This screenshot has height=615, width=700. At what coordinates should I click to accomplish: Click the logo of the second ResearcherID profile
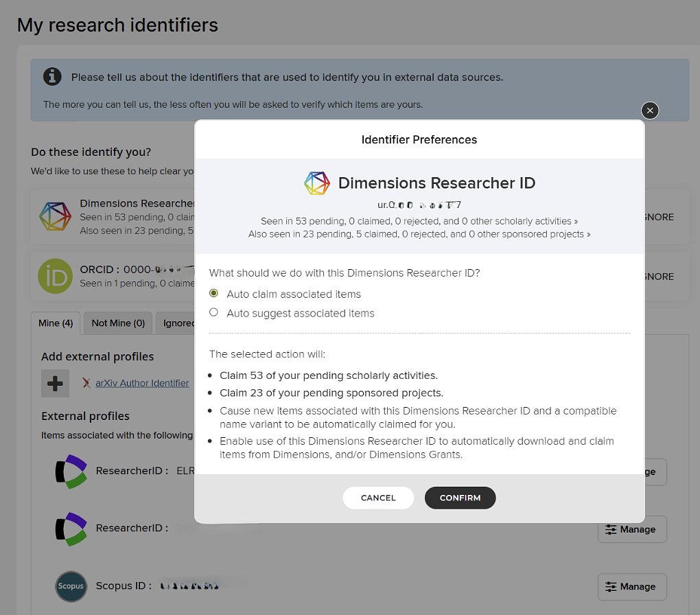coord(71,529)
